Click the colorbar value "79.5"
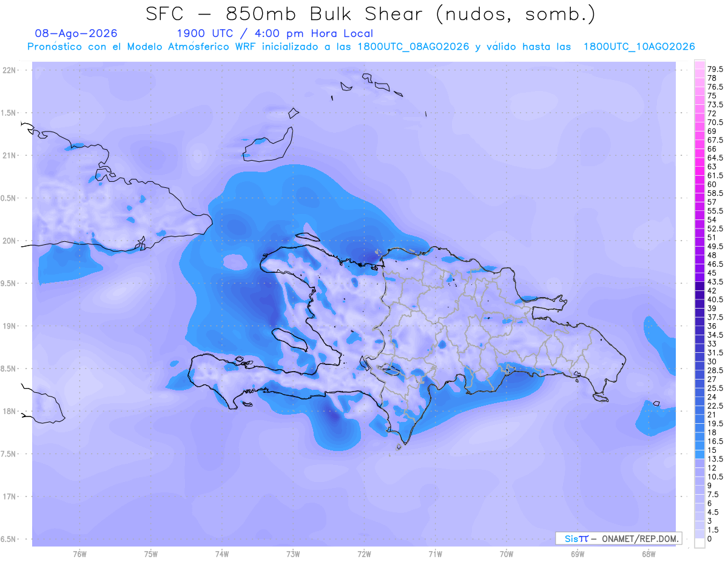 (715, 70)
